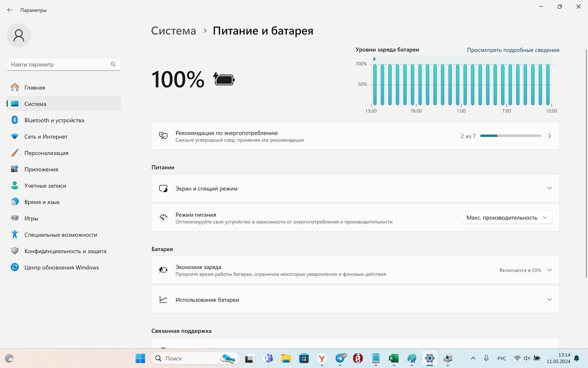
Task: Open Notepad from taskbar
Action: click(x=376, y=359)
